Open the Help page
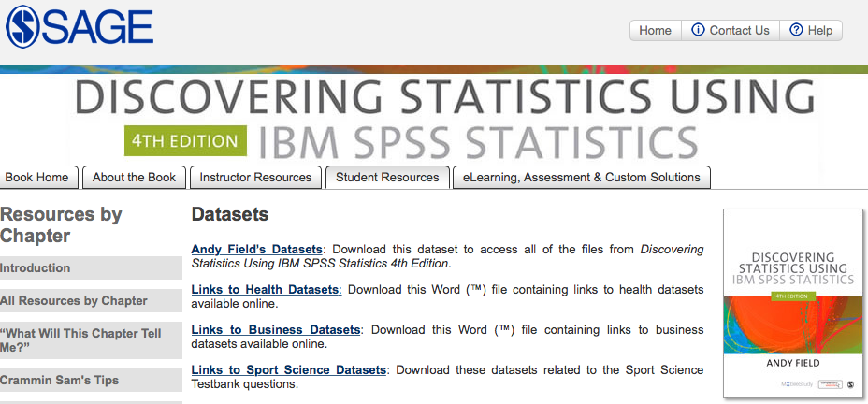This screenshot has height=404, width=868. coord(811,31)
